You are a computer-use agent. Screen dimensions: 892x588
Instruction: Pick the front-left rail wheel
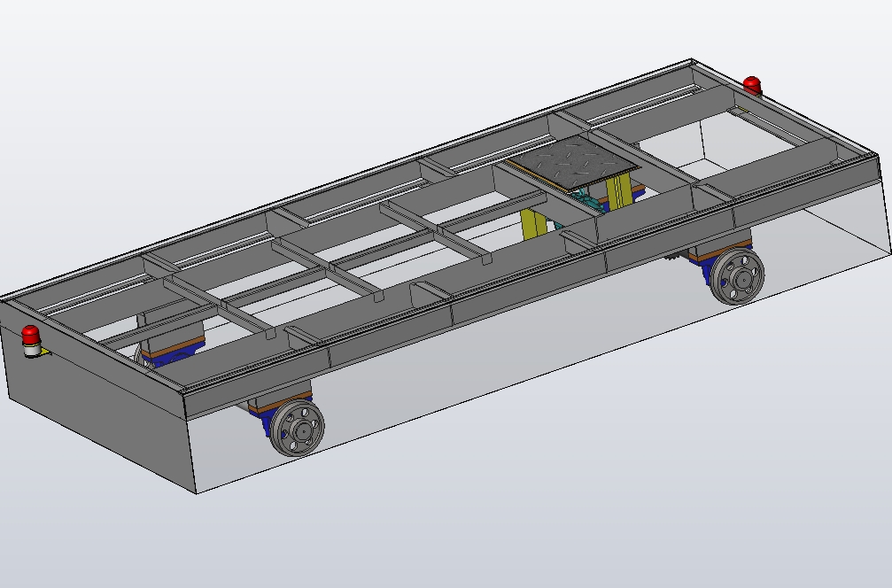[x=298, y=429]
